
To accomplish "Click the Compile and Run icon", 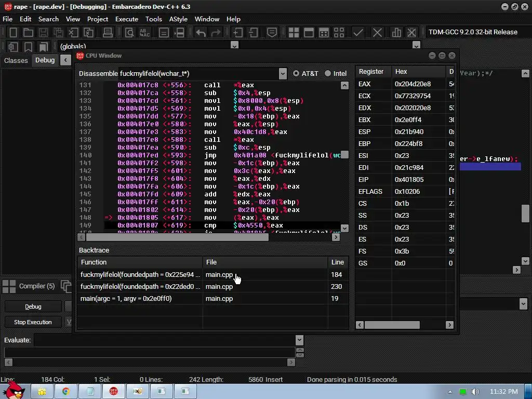I will point(324,32).
